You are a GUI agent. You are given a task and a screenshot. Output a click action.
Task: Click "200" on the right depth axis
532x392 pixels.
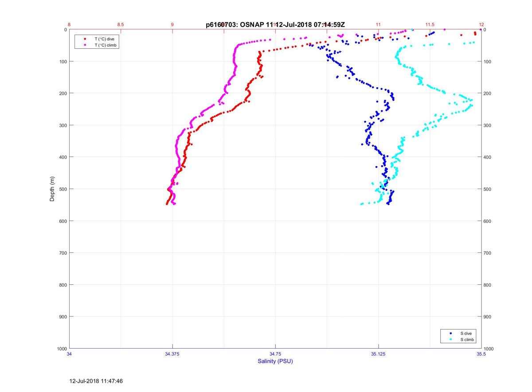[488, 93]
